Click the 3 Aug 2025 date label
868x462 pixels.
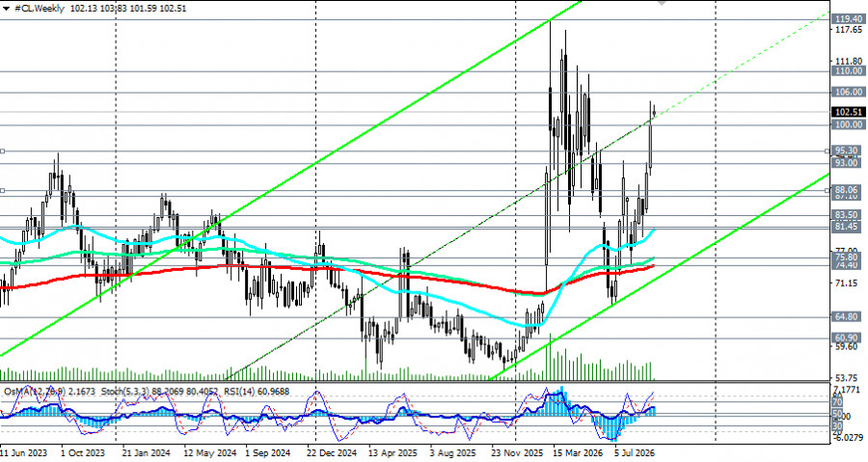coord(452,453)
